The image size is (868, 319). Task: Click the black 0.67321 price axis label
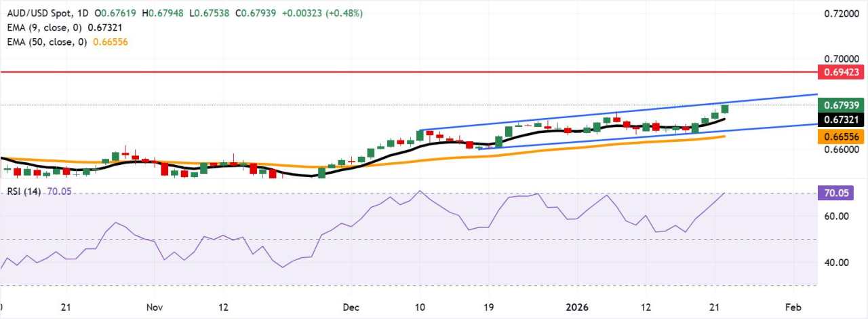pos(841,120)
